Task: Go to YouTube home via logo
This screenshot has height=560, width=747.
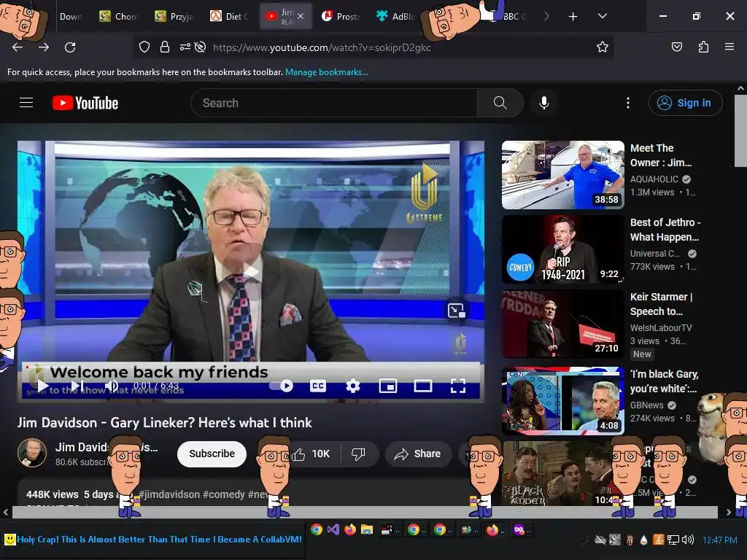Action: [85, 103]
